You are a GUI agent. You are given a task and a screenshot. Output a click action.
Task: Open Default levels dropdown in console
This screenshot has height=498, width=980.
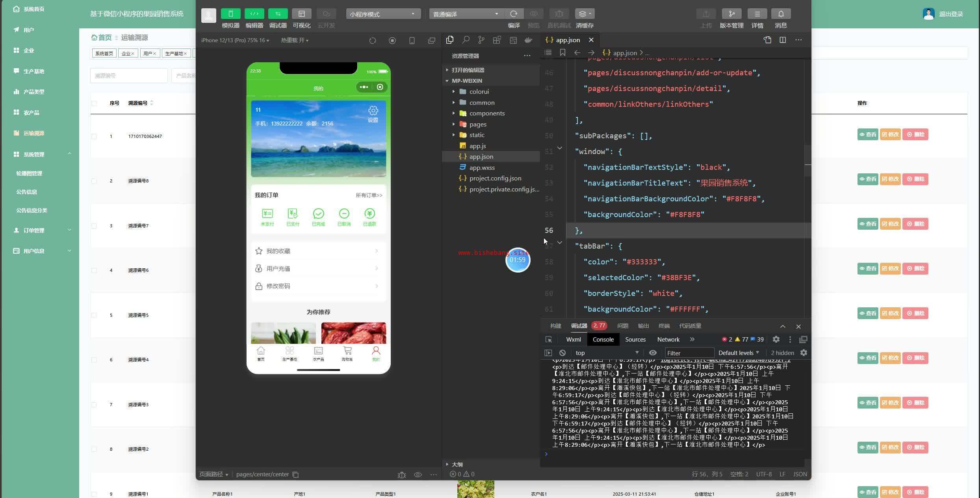coord(739,353)
